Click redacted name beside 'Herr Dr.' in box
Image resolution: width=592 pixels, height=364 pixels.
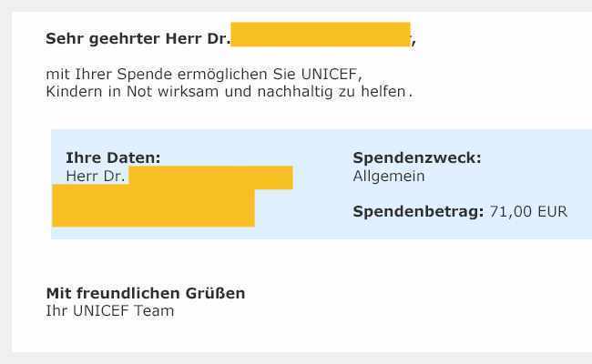point(210,177)
